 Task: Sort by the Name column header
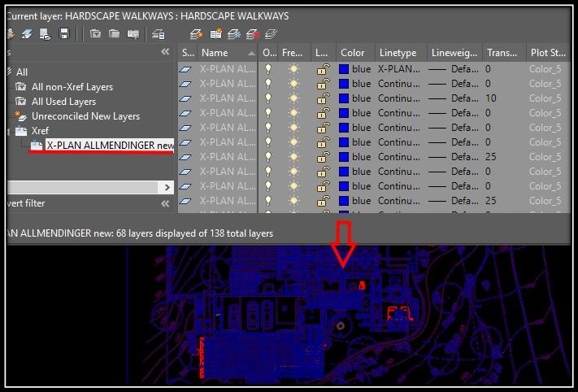click(x=228, y=53)
